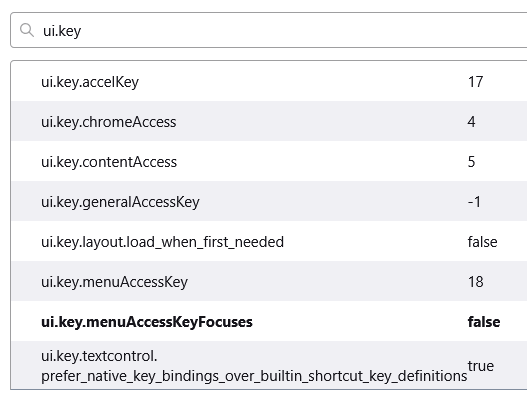527x397 pixels.
Task: Select ui.key.contentAccess preference
Action: point(269,161)
